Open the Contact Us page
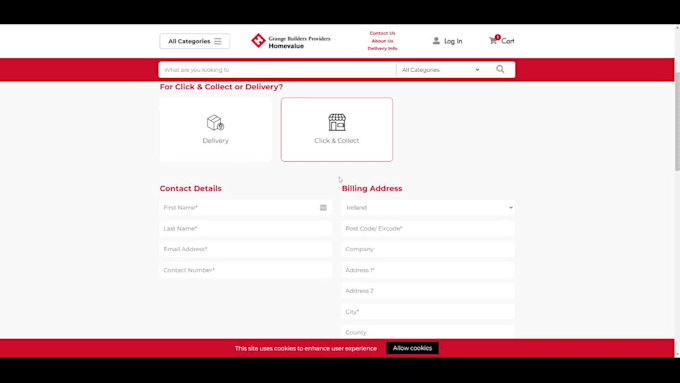This screenshot has height=383, width=680. [x=382, y=33]
